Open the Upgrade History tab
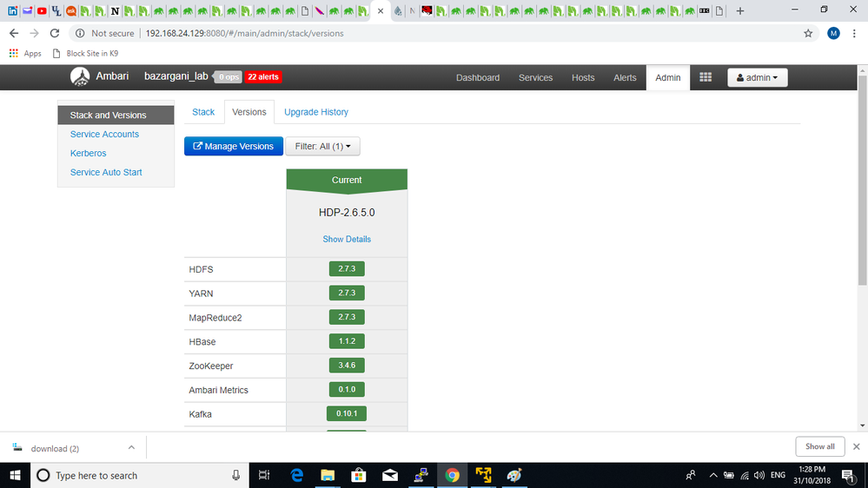This screenshot has height=488, width=868. 316,112
